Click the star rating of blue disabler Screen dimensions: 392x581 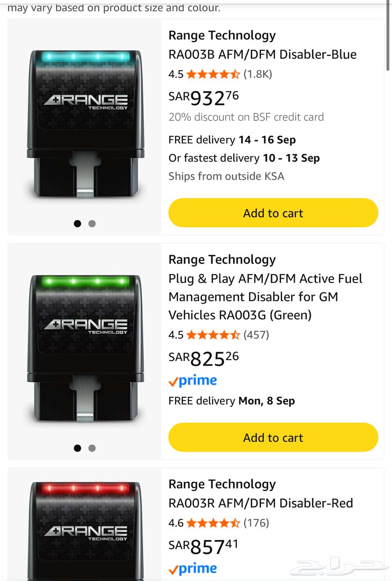(213, 74)
